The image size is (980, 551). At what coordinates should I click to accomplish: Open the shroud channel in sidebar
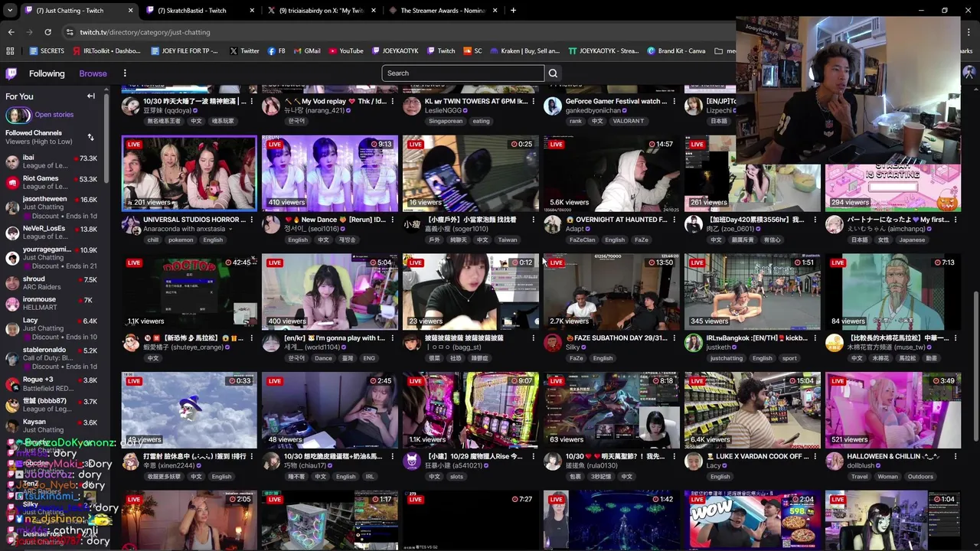pyautogui.click(x=51, y=283)
